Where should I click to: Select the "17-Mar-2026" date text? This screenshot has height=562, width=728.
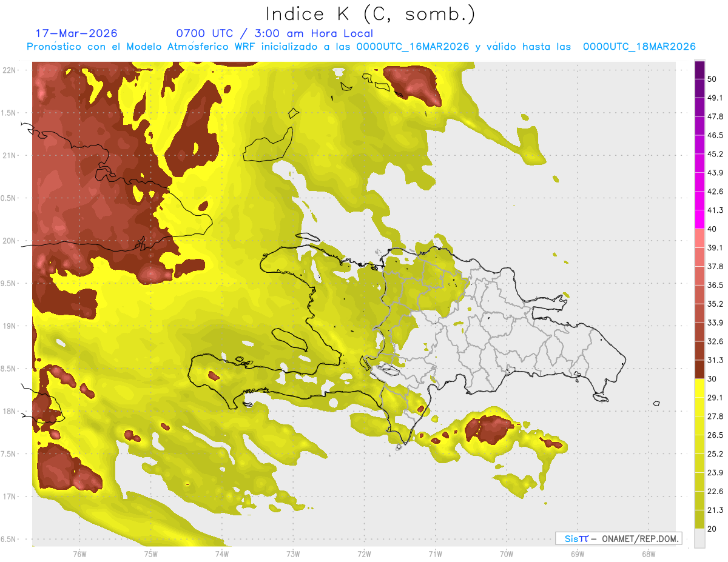coord(76,33)
